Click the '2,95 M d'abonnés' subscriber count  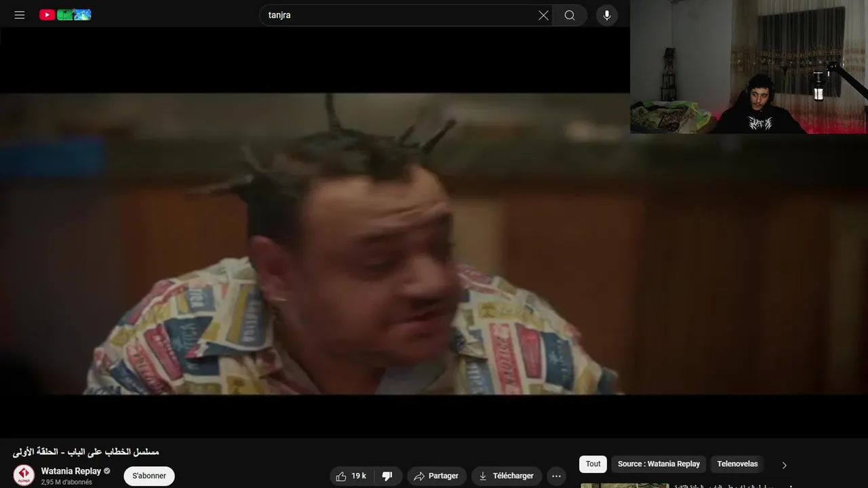[x=66, y=483]
